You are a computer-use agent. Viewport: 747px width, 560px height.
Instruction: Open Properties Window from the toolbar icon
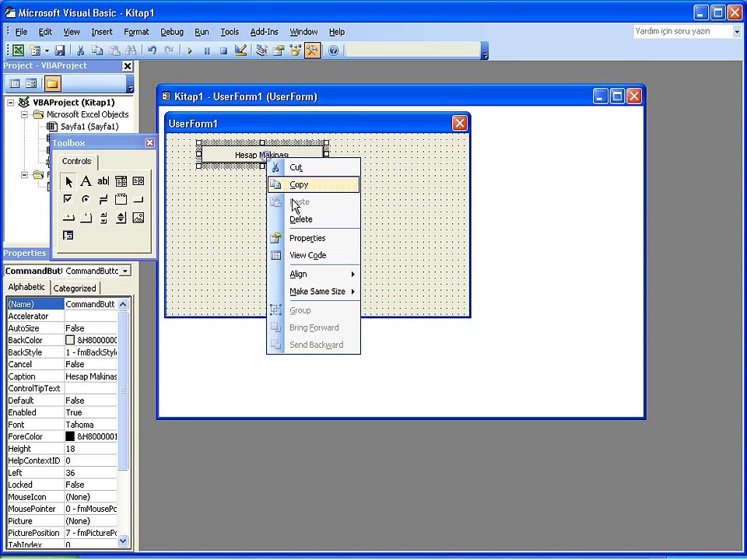(x=279, y=50)
